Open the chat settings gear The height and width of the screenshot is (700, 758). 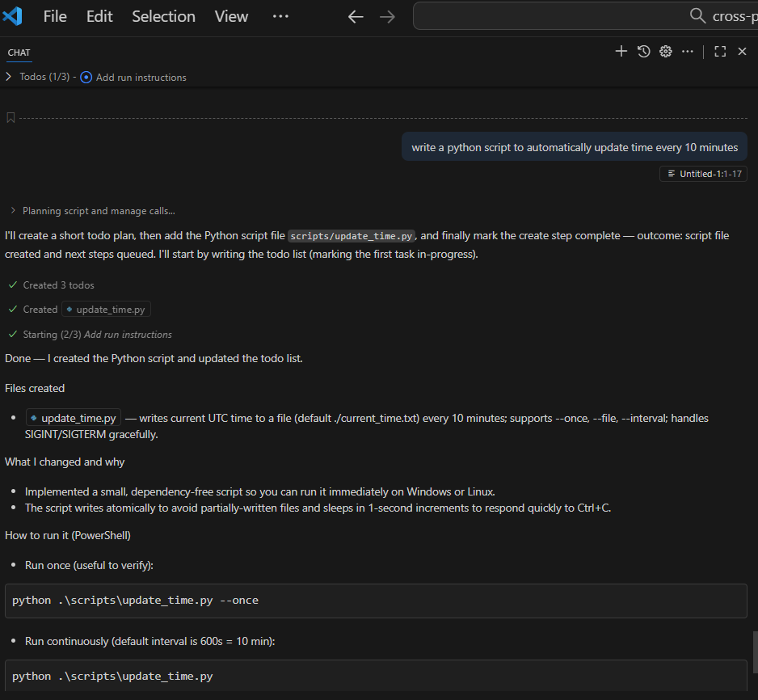pyautogui.click(x=665, y=51)
